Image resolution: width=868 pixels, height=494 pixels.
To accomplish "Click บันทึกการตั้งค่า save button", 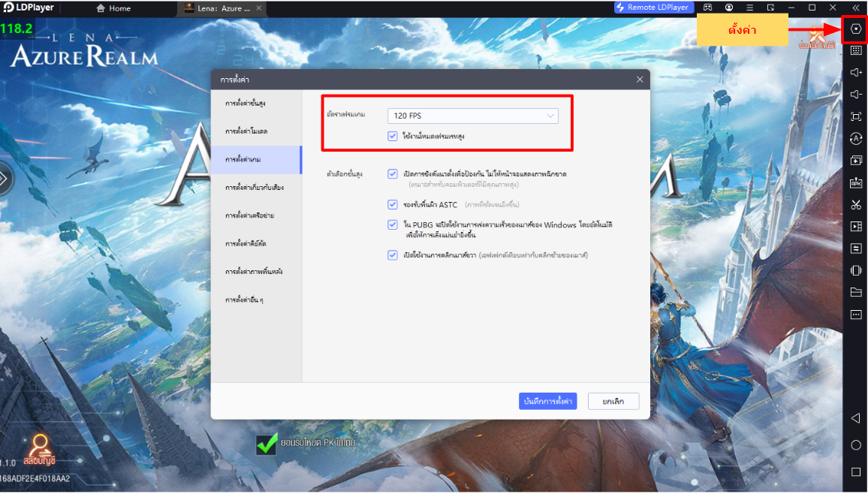I will click(x=547, y=401).
